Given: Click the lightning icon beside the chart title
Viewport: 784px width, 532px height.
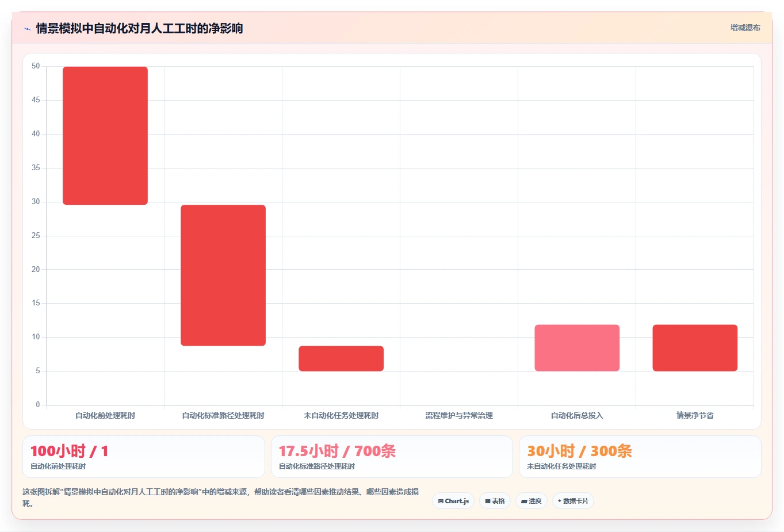Looking at the screenshot, I should 27,29.
